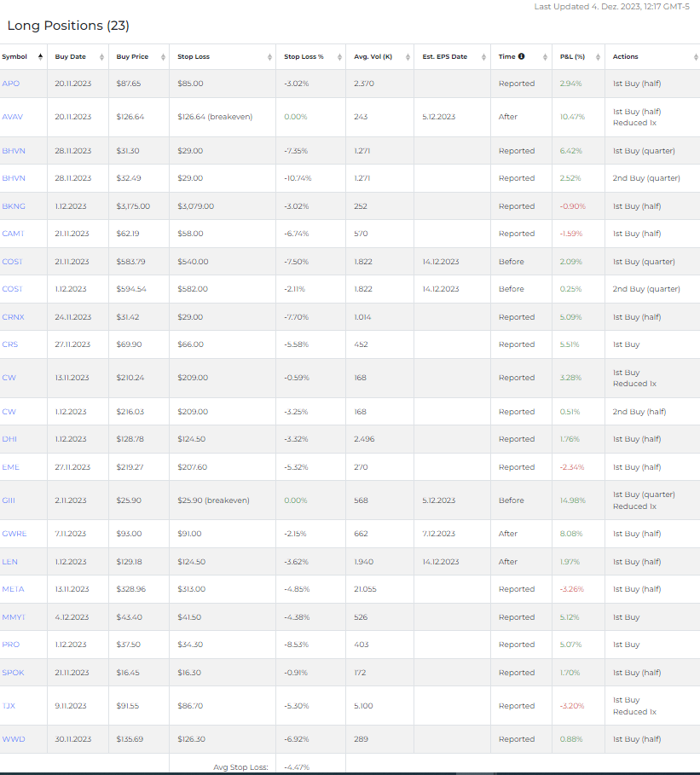The image size is (700, 775).
Task: Click the Time column header label
Action: click(506, 57)
